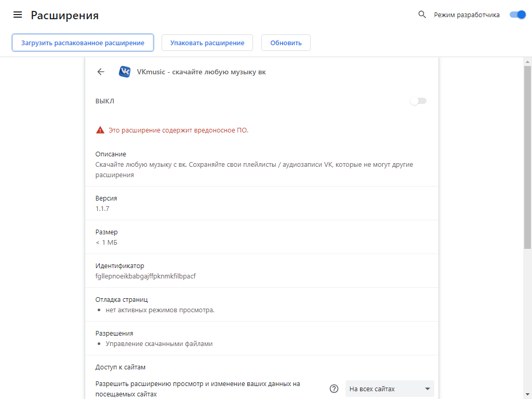
Task: Click the 'Разрешения' heading
Action: coord(114,333)
